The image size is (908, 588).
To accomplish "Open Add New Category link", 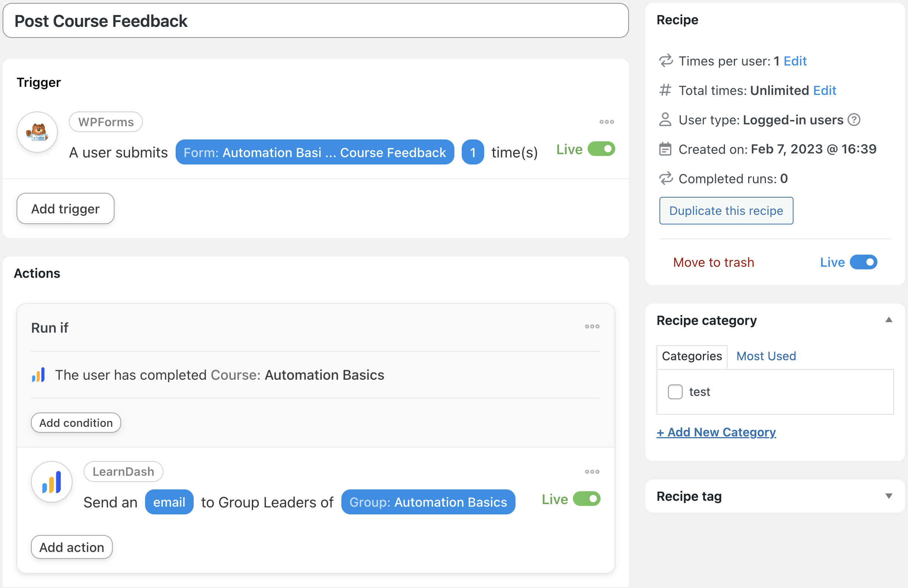I will pos(716,432).
